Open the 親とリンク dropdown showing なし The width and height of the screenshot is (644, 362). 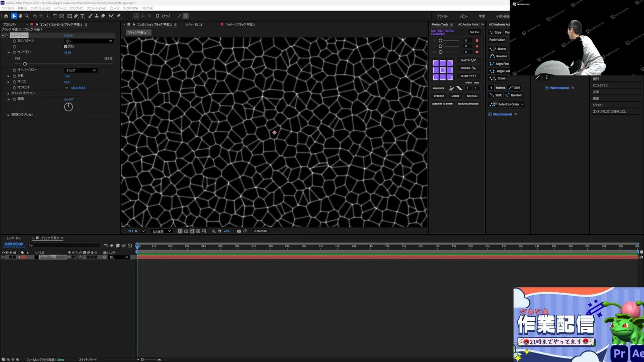[119, 257]
